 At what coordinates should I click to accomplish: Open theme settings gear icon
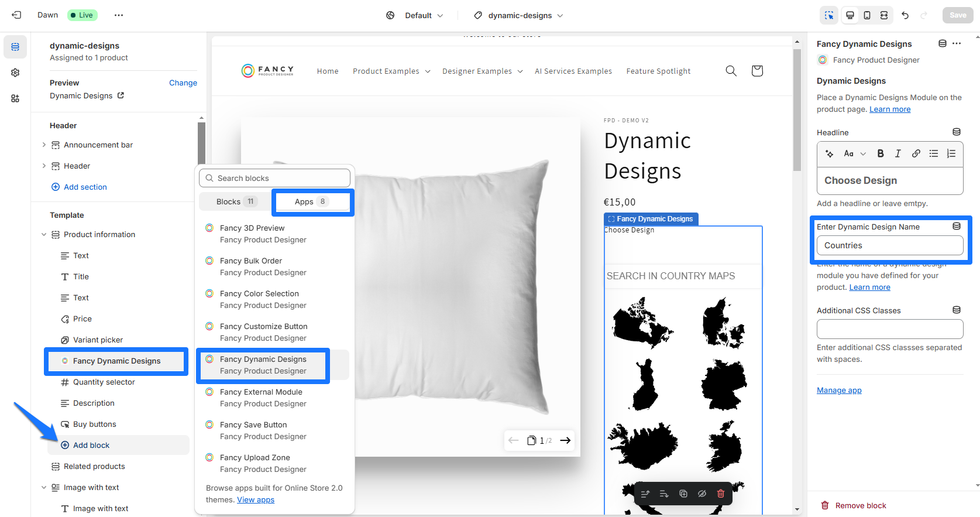(15, 73)
